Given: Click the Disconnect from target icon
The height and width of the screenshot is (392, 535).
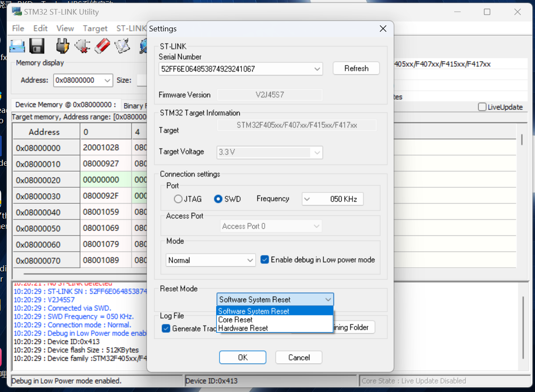Looking at the screenshot, I should tap(82, 46).
